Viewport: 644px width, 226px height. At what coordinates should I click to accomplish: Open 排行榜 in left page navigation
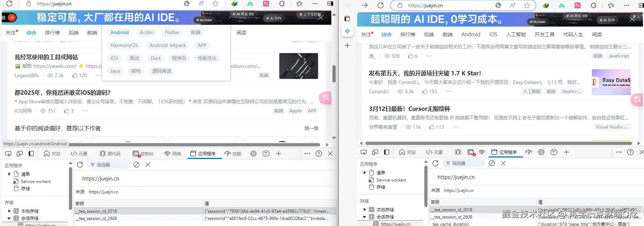coord(52,33)
